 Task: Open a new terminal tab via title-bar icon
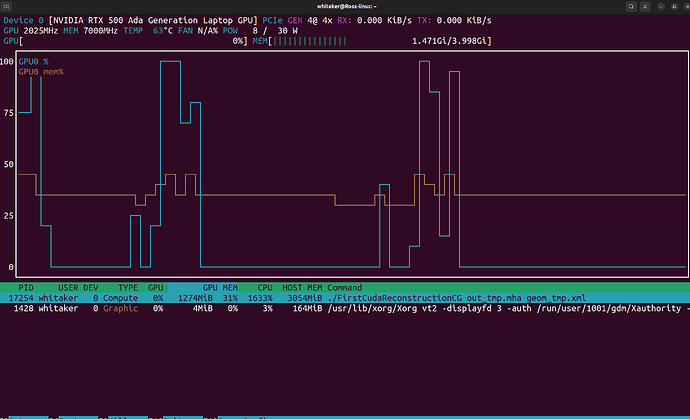(7, 7)
